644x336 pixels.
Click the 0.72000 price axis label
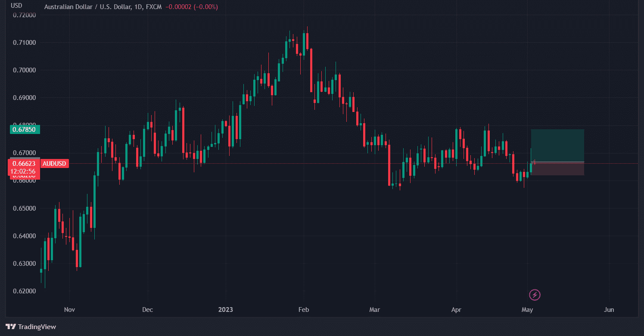pos(25,15)
